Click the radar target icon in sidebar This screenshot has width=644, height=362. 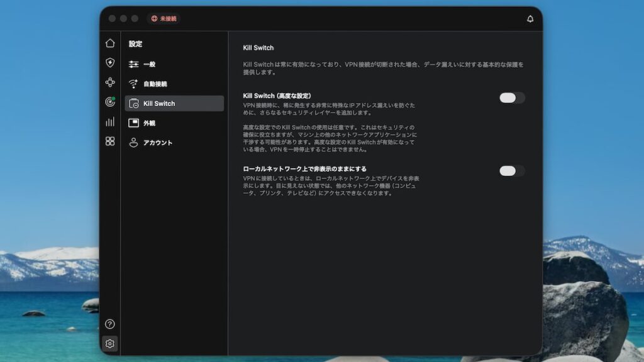110,102
